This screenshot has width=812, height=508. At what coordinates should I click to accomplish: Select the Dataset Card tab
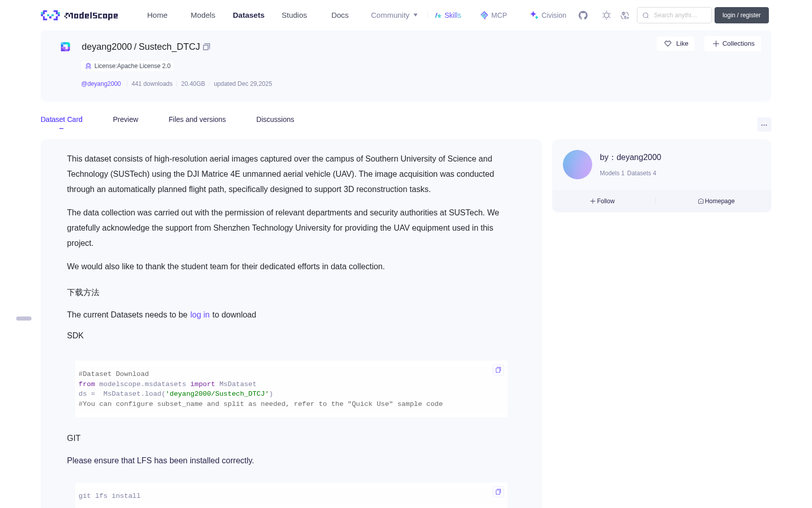tap(61, 119)
